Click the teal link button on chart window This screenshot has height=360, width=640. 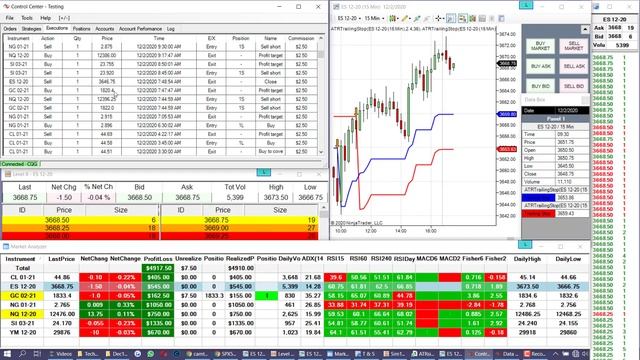[x=526, y=5]
